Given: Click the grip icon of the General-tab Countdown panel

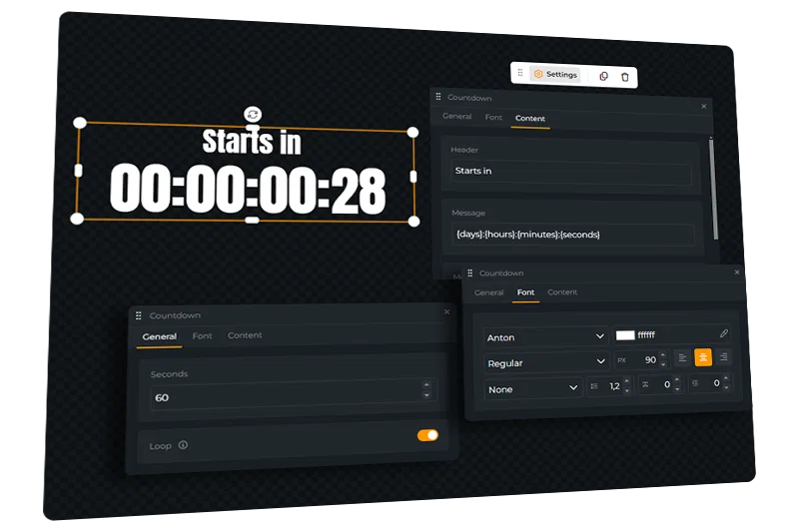Looking at the screenshot, I should pos(138,315).
